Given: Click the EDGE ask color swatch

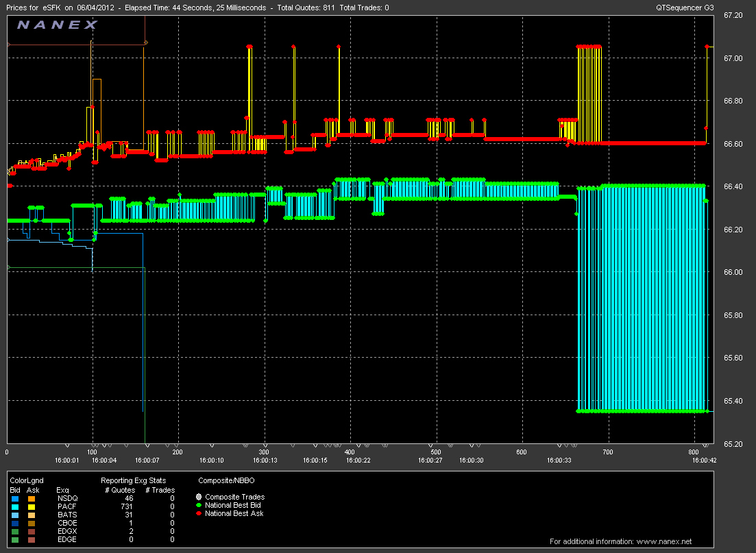Looking at the screenshot, I should pos(32,539).
